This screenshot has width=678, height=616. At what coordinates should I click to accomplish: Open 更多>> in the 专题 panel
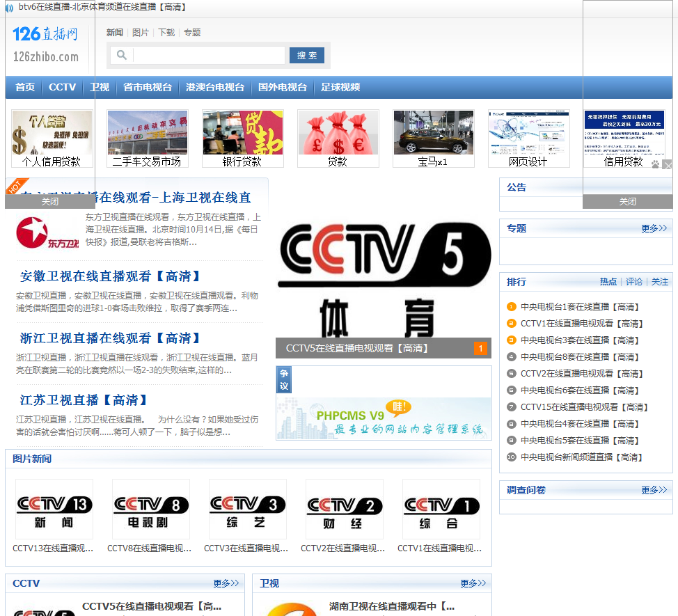tap(654, 228)
